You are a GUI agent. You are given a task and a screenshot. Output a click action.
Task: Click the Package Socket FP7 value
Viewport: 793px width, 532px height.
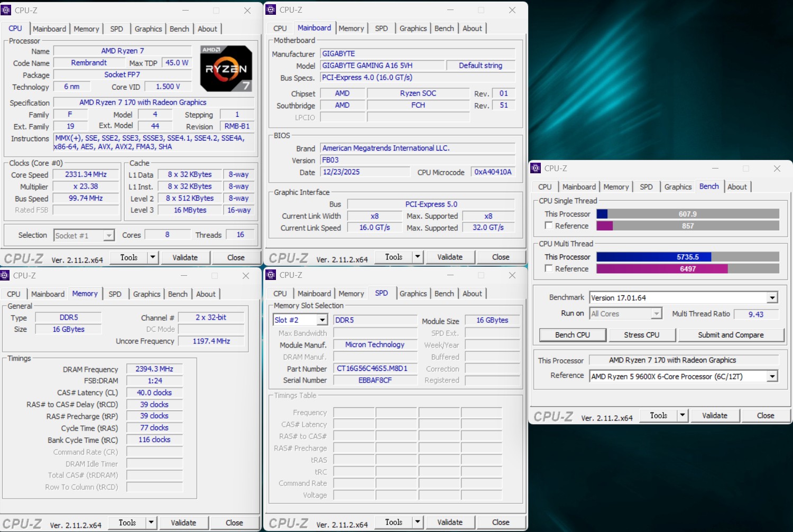[x=122, y=74]
